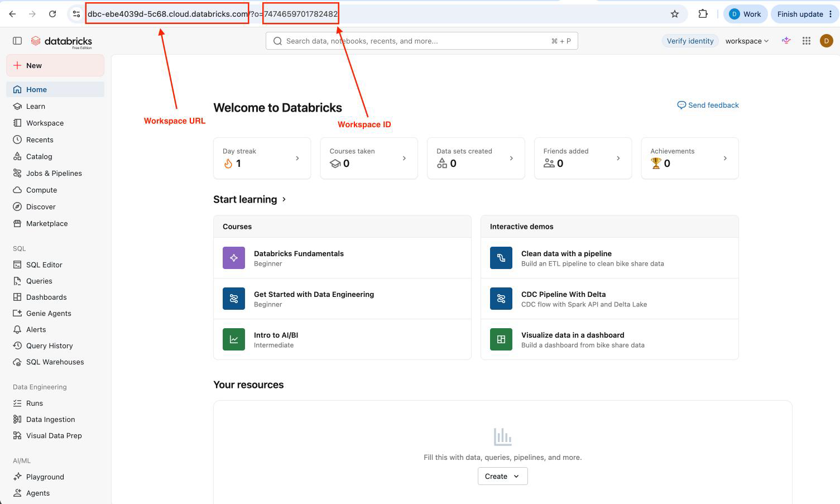Open the apps grid icon

coord(807,41)
